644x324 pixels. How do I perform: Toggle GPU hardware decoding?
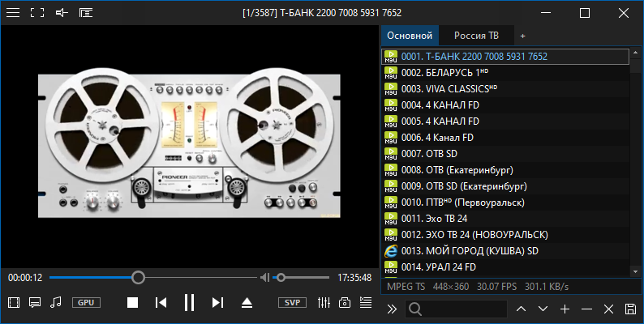(x=86, y=303)
